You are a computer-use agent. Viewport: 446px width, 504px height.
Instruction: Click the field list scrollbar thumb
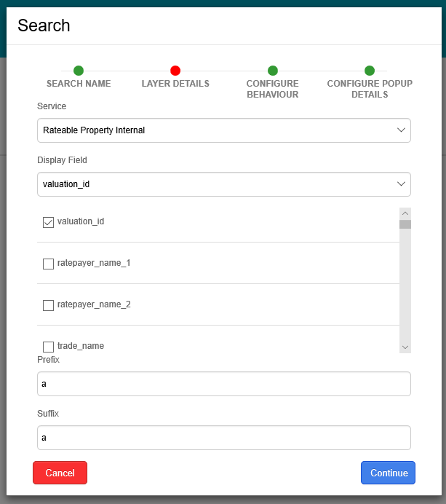pyautogui.click(x=405, y=224)
